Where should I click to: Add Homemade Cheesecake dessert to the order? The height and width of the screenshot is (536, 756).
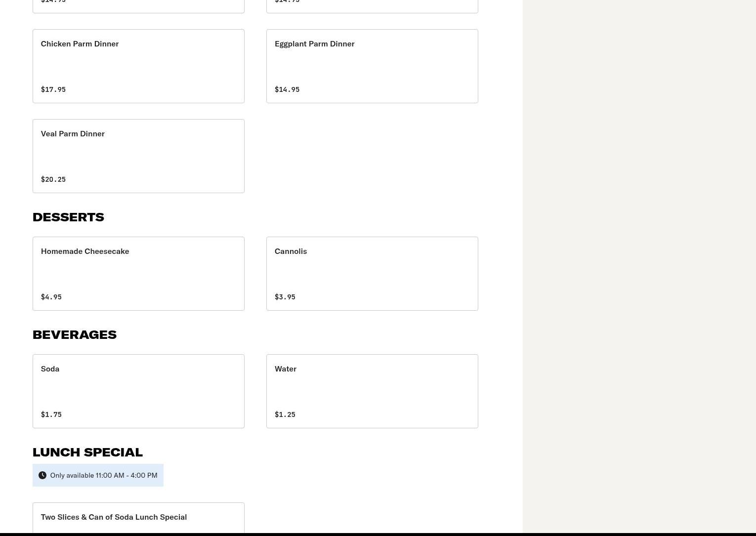tap(138, 274)
